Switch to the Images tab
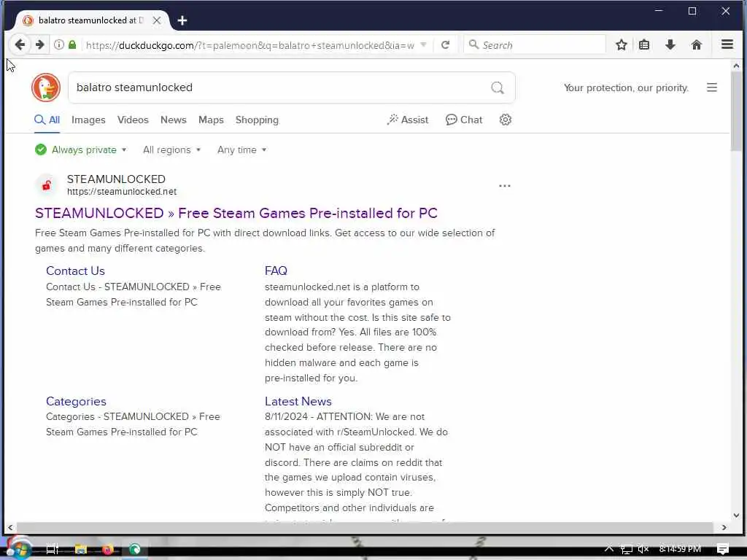 coord(88,120)
